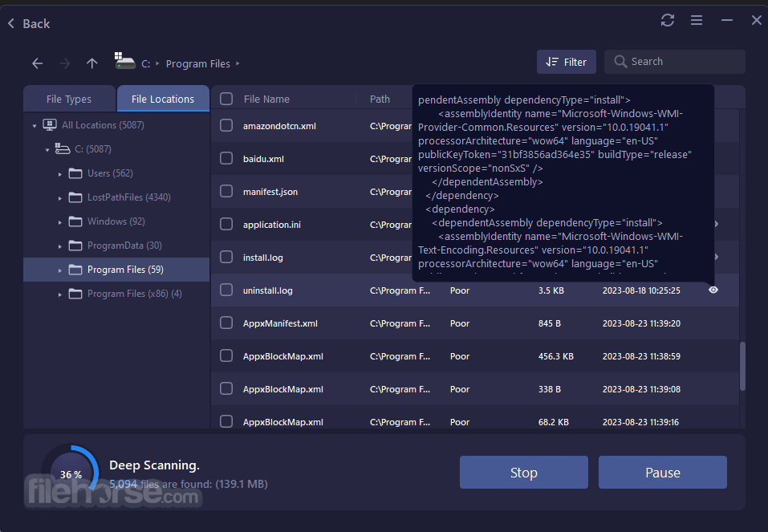The width and height of the screenshot is (768, 532).
Task: Navigate forward with right arrow
Action: point(65,63)
